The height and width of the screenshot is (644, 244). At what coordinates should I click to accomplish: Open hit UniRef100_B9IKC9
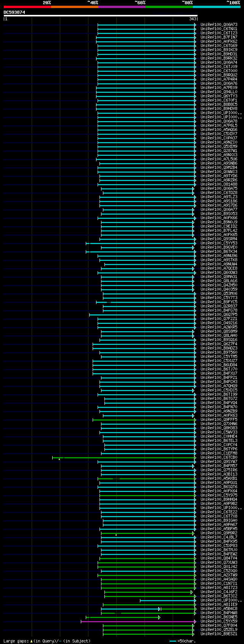219,50
